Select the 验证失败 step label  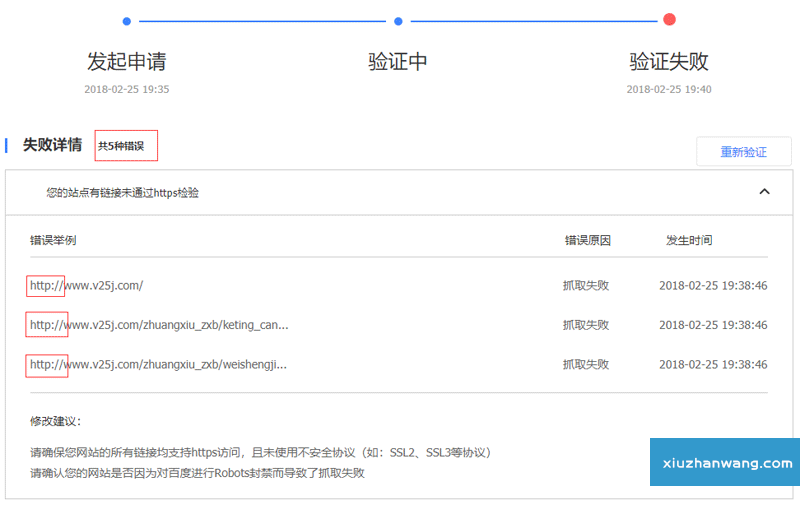pos(669,61)
